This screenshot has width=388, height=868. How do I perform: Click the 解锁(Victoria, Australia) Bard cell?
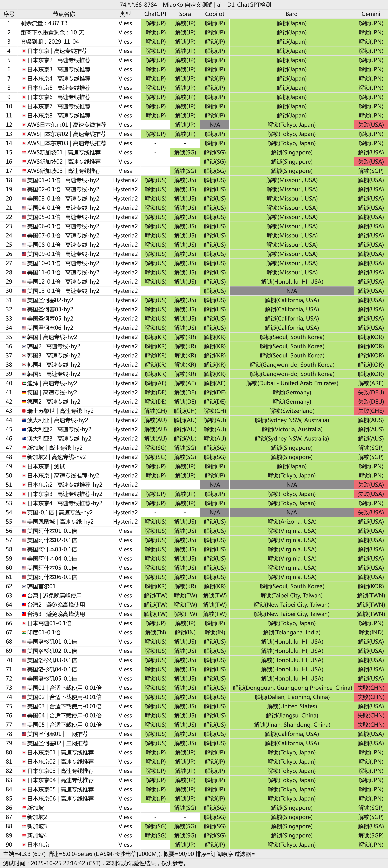(x=292, y=429)
